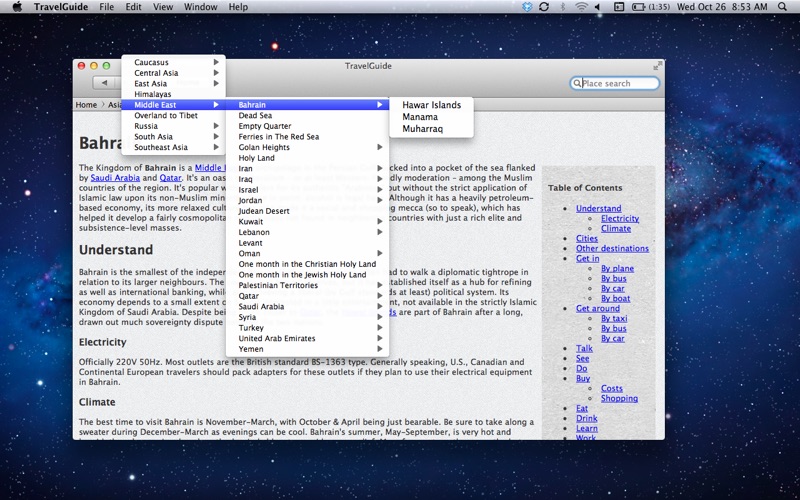The height and width of the screenshot is (500, 800).
Task: Select Turkey in Middle East menu
Action: coord(308,328)
